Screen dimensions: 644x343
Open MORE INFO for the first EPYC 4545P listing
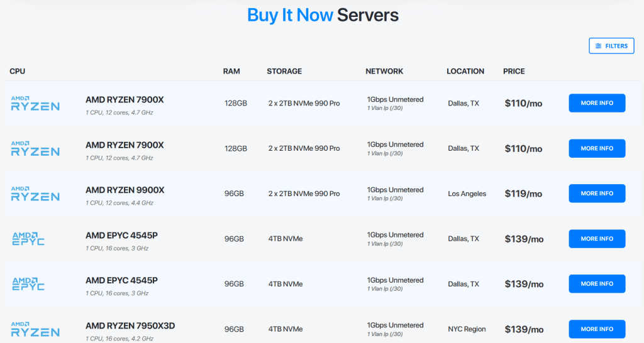click(x=597, y=238)
